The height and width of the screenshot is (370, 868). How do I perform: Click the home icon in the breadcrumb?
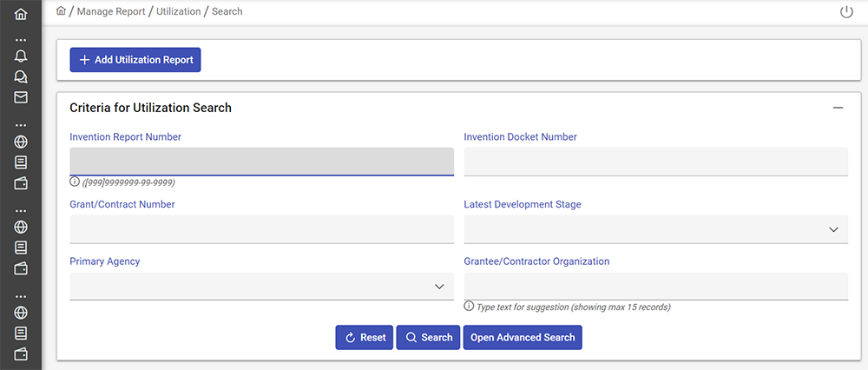(x=61, y=11)
